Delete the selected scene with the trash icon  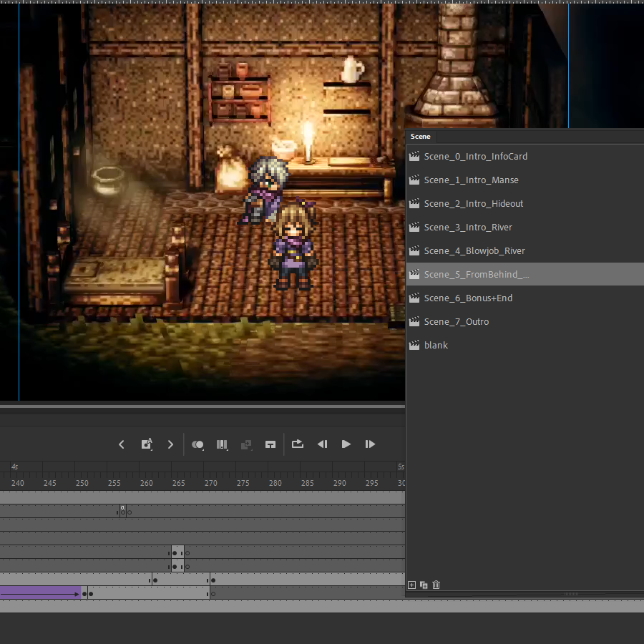[x=436, y=585]
